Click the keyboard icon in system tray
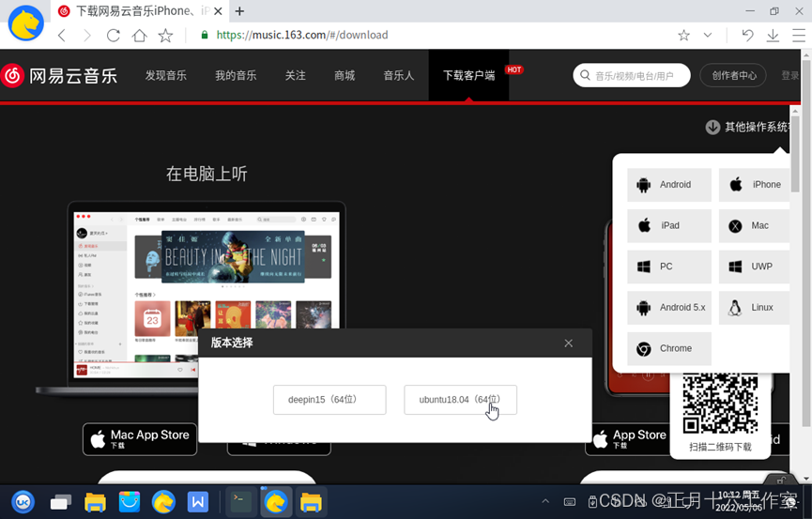The image size is (812, 519). [569, 501]
